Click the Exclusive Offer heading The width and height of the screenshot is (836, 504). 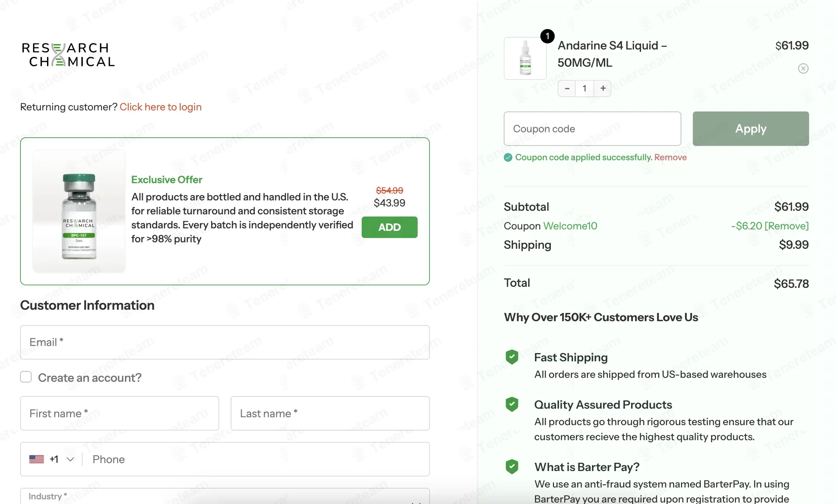[x=166, y=180]
